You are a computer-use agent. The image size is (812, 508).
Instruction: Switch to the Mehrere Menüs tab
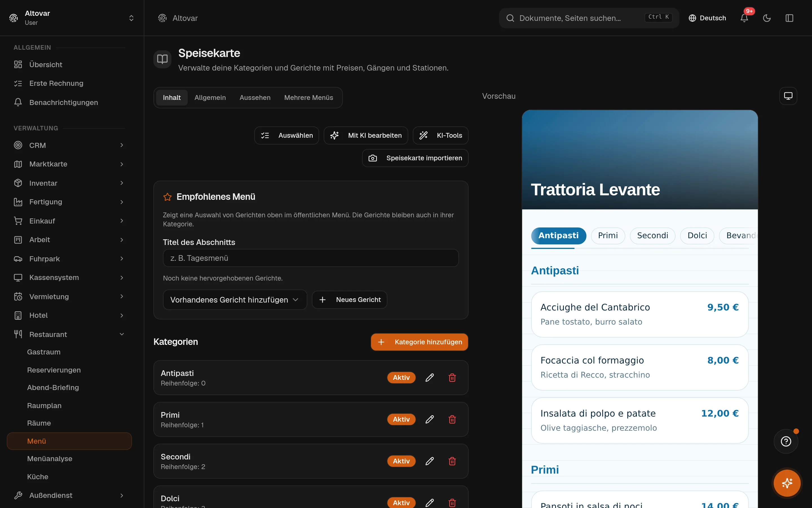pyautogui.click(x=308, y=98)
